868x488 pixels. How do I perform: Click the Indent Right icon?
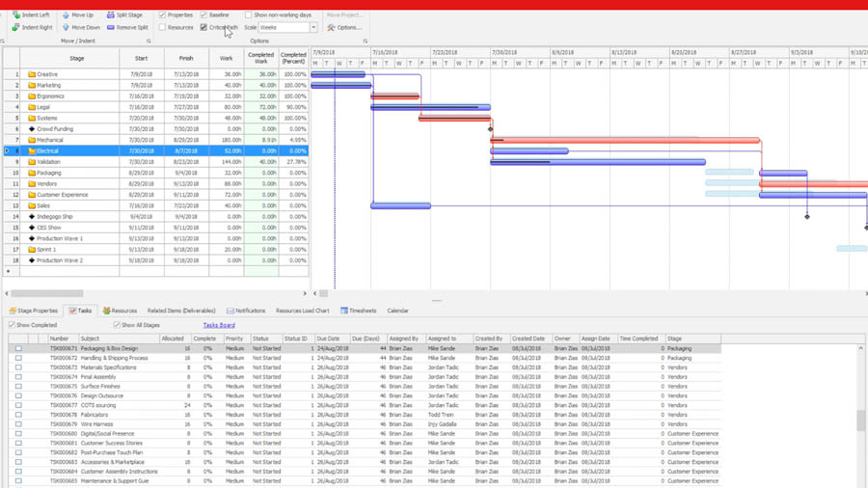tap(16, 28)
